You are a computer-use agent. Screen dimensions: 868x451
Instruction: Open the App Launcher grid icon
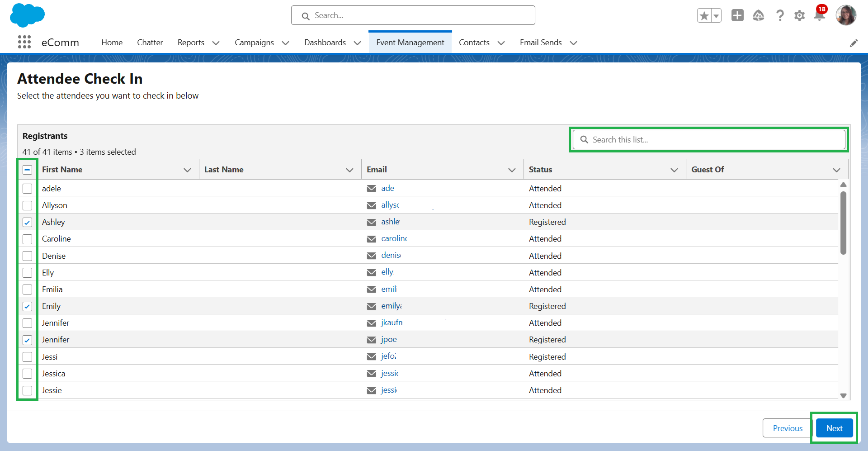point(24,42)
